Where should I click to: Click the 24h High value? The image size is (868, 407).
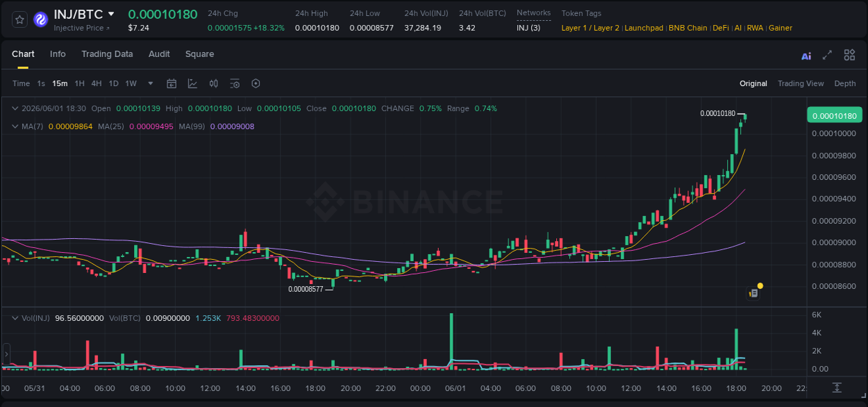(317, 28)
